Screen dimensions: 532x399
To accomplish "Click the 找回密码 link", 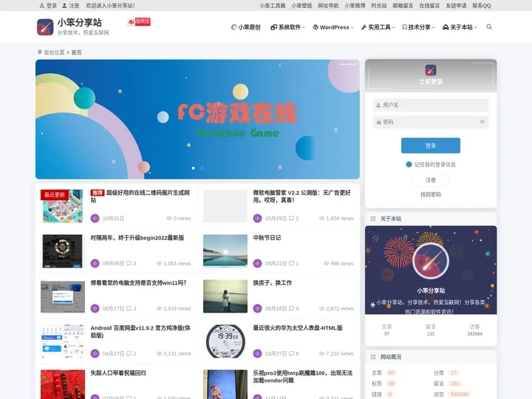I will pos(431,194).
